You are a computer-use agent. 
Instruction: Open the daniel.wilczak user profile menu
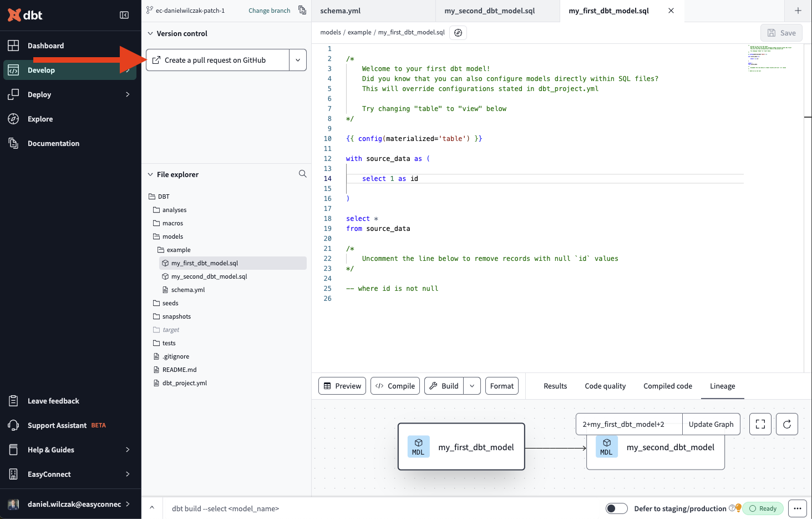70,504
